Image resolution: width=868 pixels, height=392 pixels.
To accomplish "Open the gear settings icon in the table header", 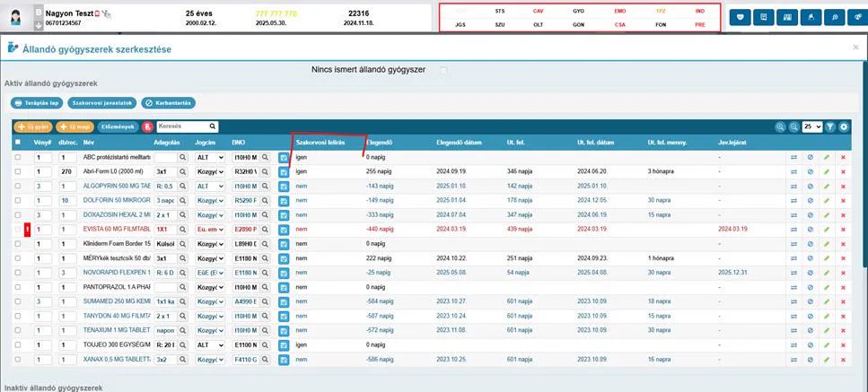I will click(x=844, y=126).
